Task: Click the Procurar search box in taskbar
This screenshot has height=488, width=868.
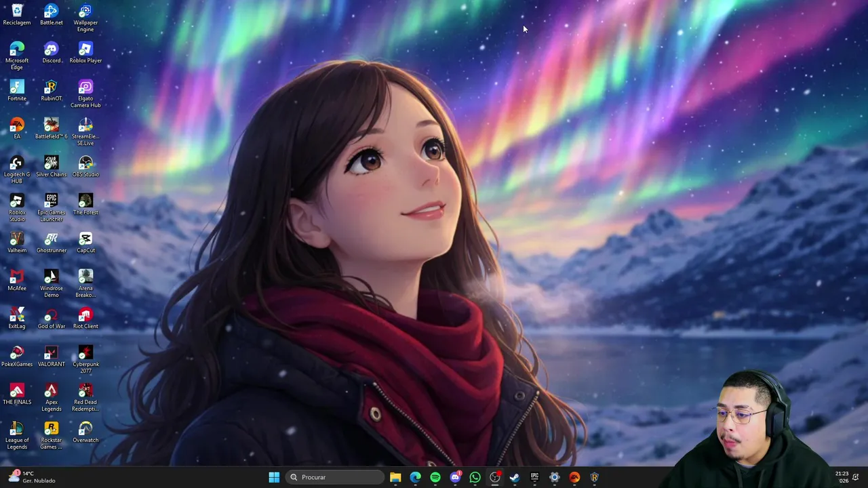Action: (335, 477)
